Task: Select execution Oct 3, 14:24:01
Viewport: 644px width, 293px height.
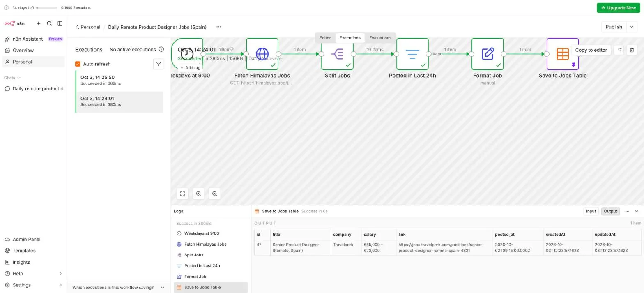Action: 119,102
